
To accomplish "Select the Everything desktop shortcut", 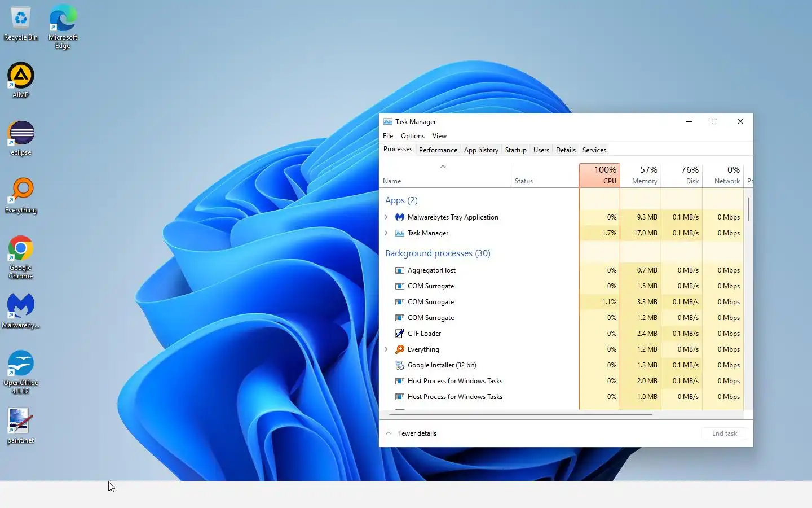I will click(21, 196).
